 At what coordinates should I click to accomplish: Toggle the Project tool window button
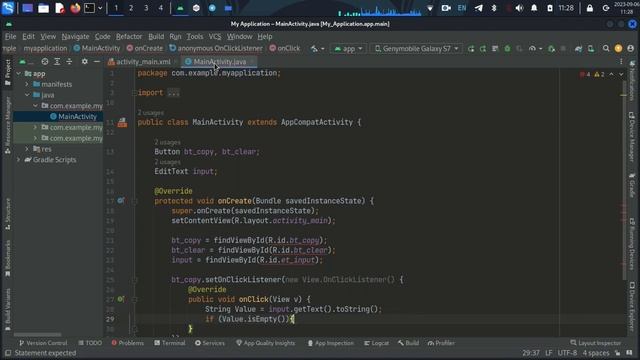pos(7,72)
